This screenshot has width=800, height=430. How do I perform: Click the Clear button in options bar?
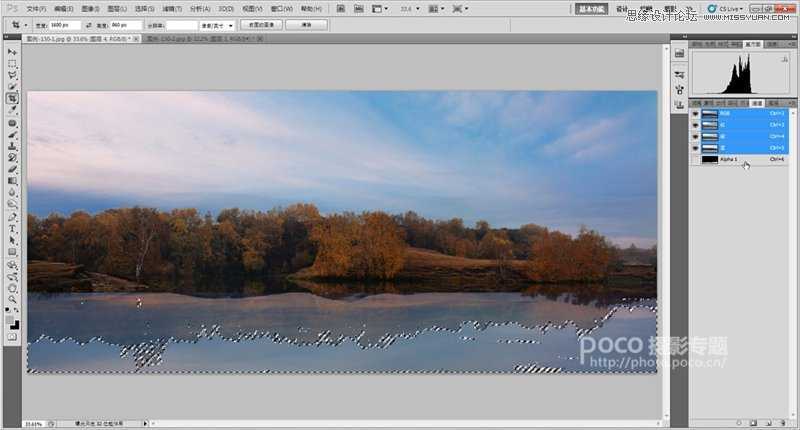pos(306,25)
